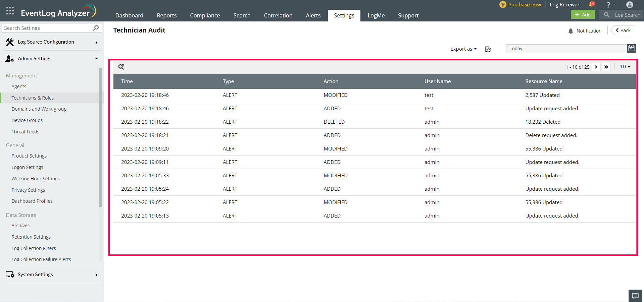This screenshot has width=644, height=302.
Task: Open the Export as dropdown
Action: pos(463,49)
